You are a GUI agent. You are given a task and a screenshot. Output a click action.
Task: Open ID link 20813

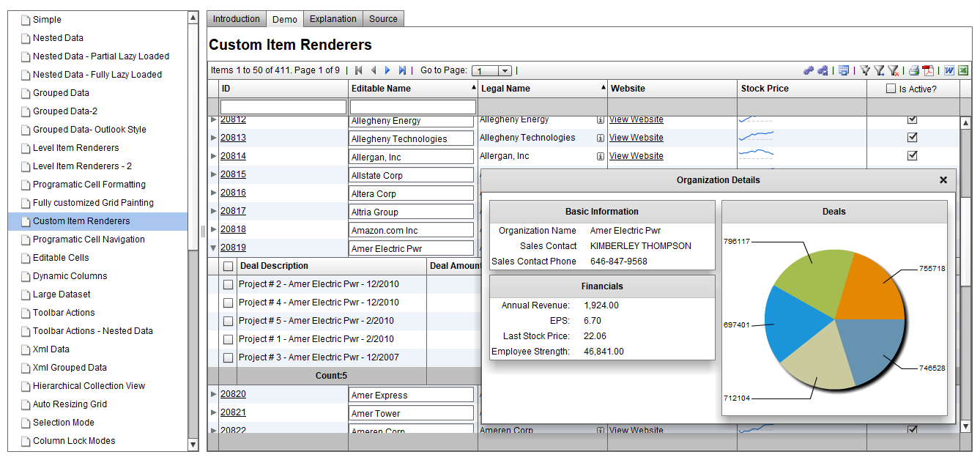(x=233, y=138)
